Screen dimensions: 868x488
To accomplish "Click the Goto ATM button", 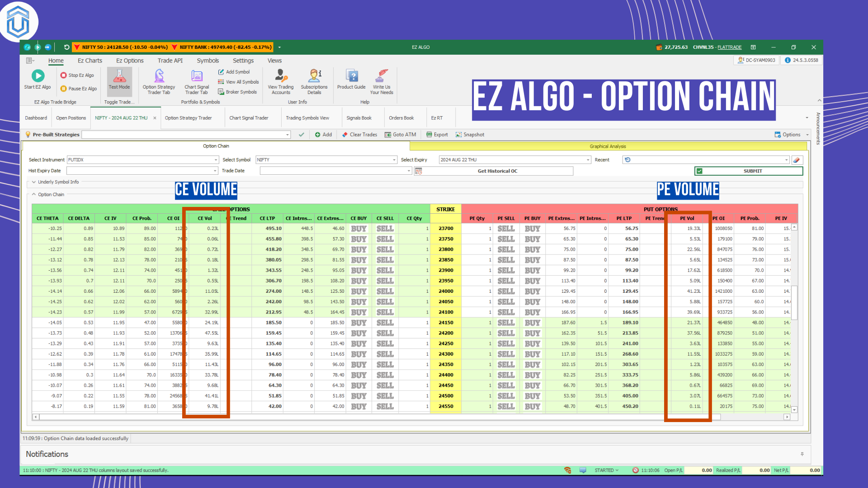I will (x=401, y=135).
